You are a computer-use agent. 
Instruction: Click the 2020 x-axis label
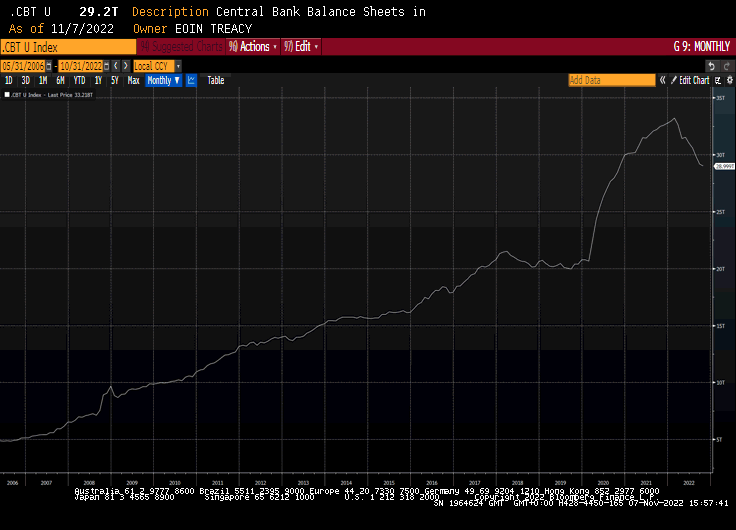click(x=603, y=483)
